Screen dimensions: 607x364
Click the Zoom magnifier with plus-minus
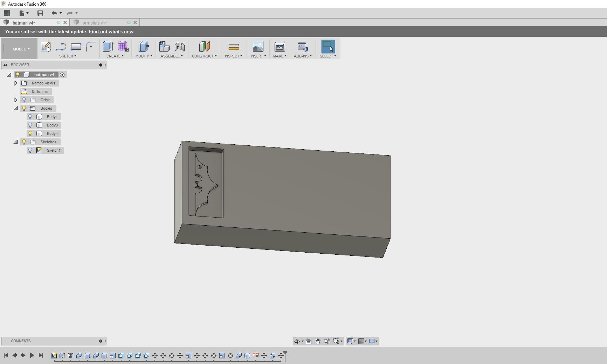[x=327, y=341]
